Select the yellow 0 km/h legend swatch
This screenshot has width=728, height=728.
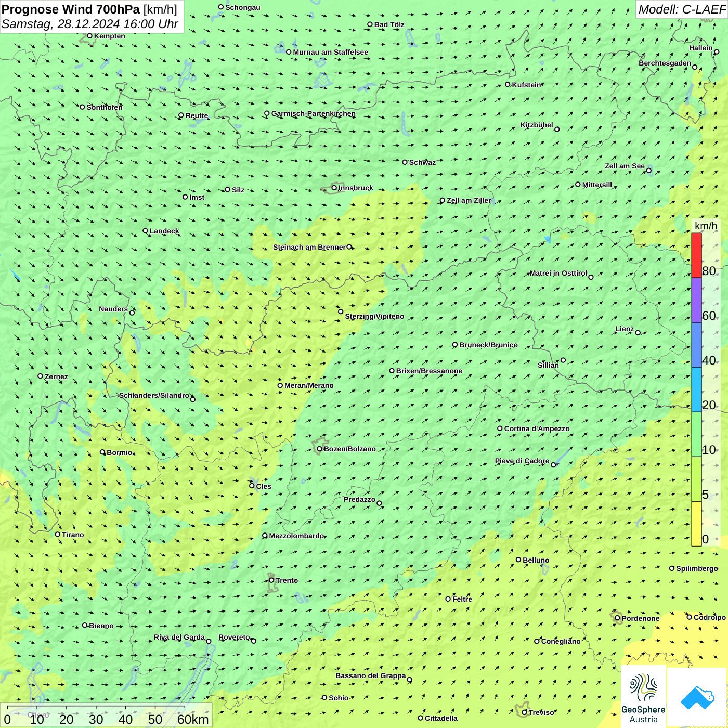[x=696, y=524]
